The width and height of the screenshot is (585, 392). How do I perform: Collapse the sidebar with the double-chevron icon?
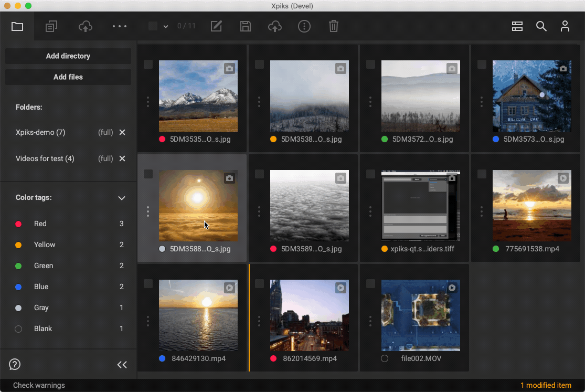[122, 364]
